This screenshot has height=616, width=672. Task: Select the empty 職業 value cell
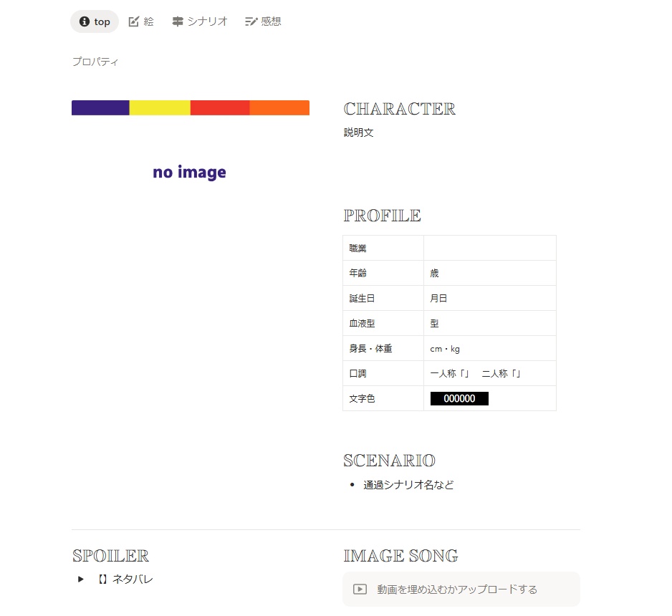tap(489, 247)
